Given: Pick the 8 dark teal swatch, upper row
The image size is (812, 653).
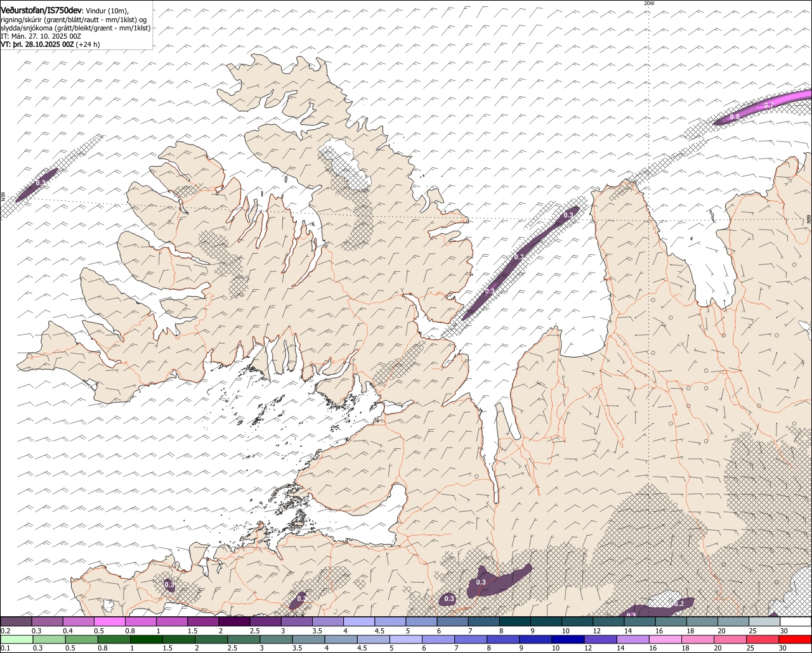Looking at the screenshot, I should [515, 621].
